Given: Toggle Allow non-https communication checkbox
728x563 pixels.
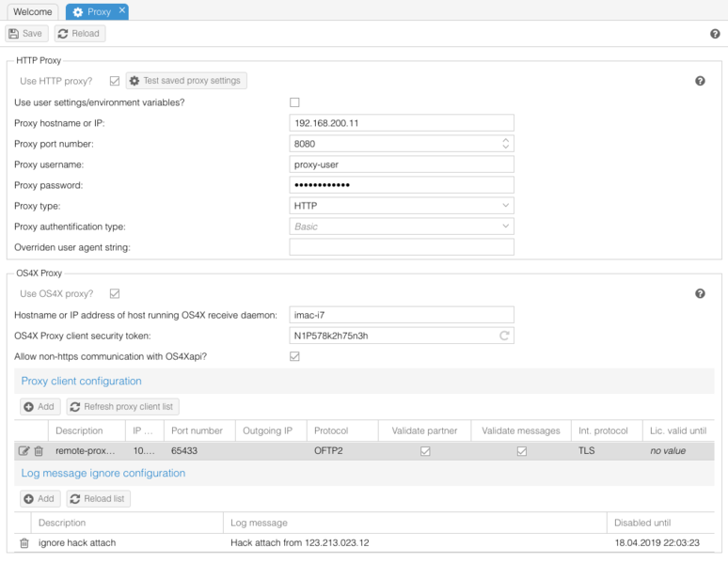Looking at the screenshot, I should pyautogui.click(x=294, y=356).
